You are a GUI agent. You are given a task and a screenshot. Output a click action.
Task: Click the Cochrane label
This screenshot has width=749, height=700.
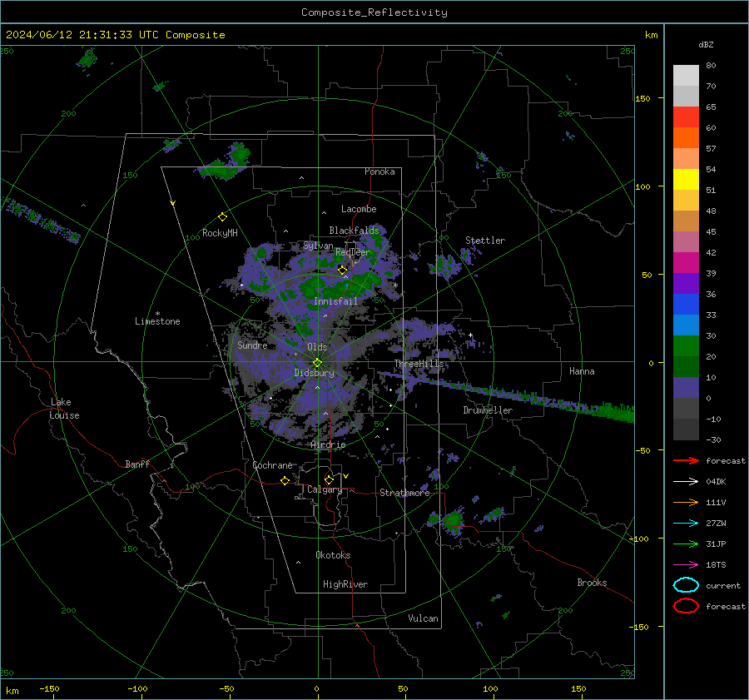point(272,465)
